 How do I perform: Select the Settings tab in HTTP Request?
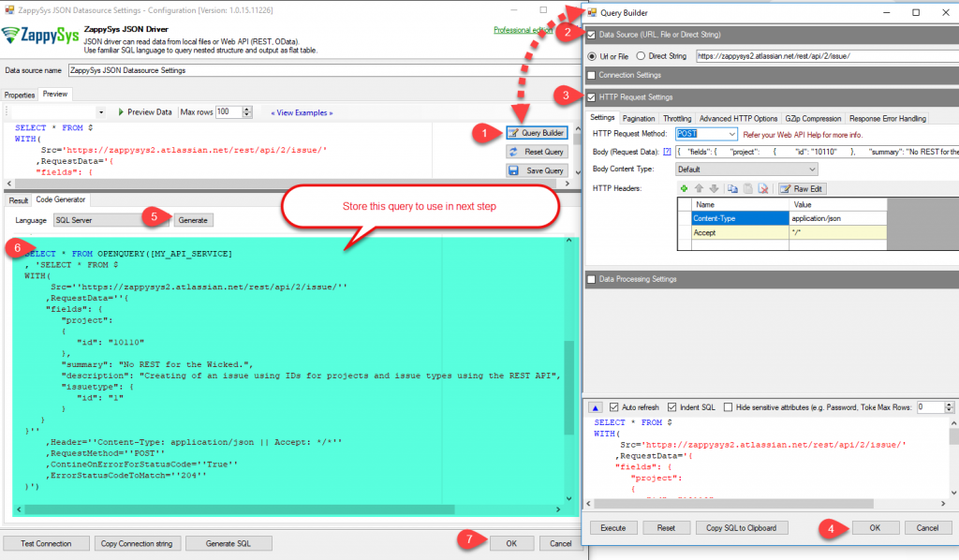[x=602, y=117]
